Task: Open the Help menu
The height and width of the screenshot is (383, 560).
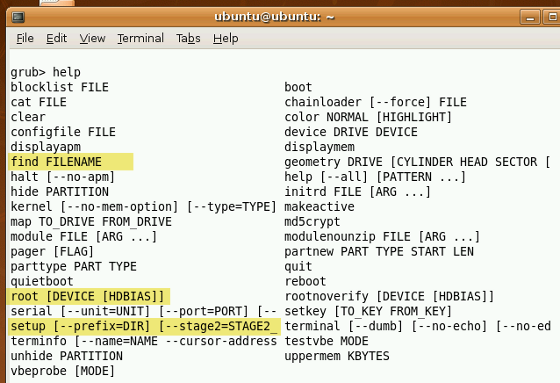Action: [225, 38]
